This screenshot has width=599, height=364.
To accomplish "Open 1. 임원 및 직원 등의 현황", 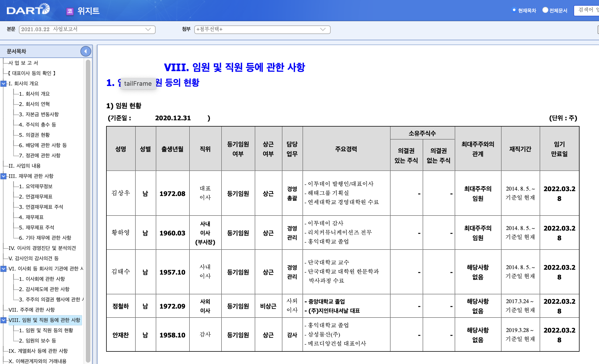I will 46,330.
